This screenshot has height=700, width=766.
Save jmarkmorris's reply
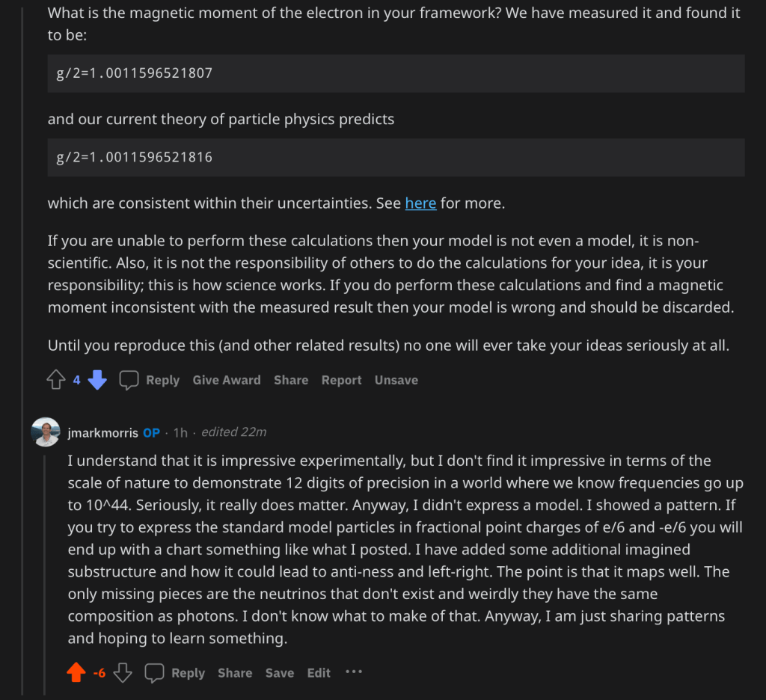(280, 673)
